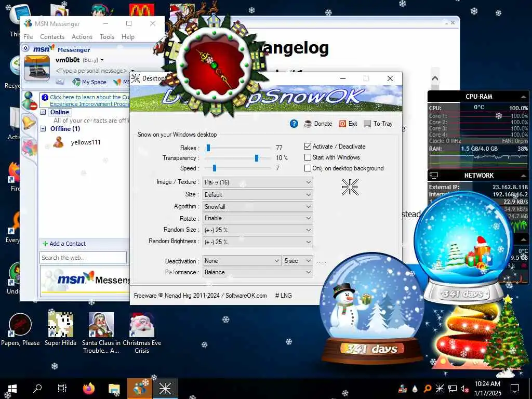Click the MSN e-mail envelope icon
The image size is (532, 399).
(x=60, y=82)
